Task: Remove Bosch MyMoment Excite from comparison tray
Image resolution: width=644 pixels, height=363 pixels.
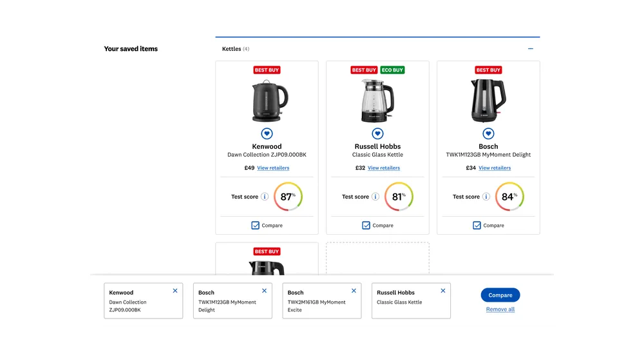Action: point(354,291)
